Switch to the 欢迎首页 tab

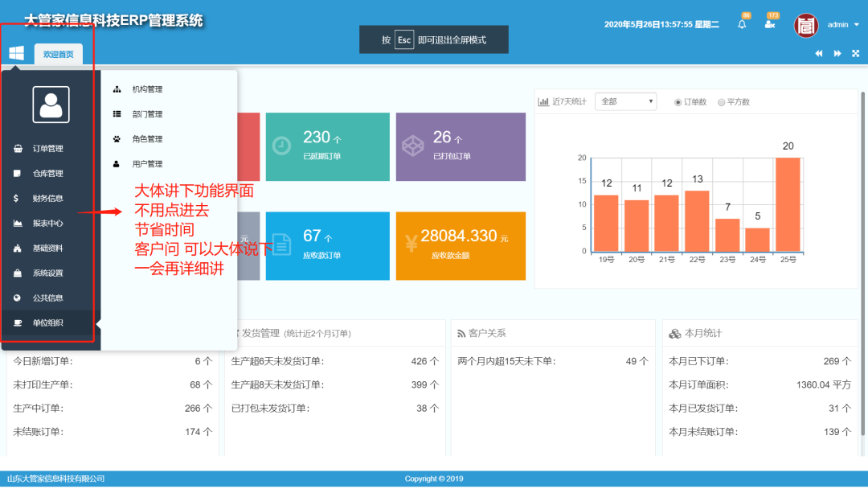point(58,54)
